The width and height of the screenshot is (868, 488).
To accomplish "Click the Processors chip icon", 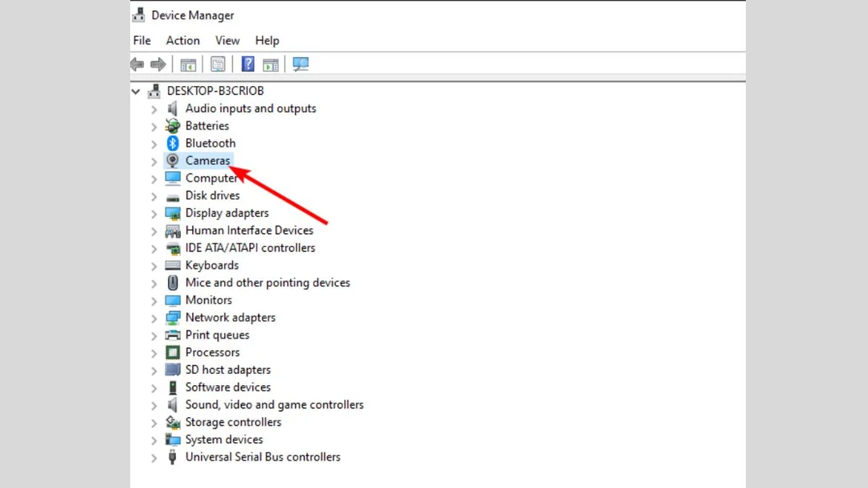I will [173, 352].
